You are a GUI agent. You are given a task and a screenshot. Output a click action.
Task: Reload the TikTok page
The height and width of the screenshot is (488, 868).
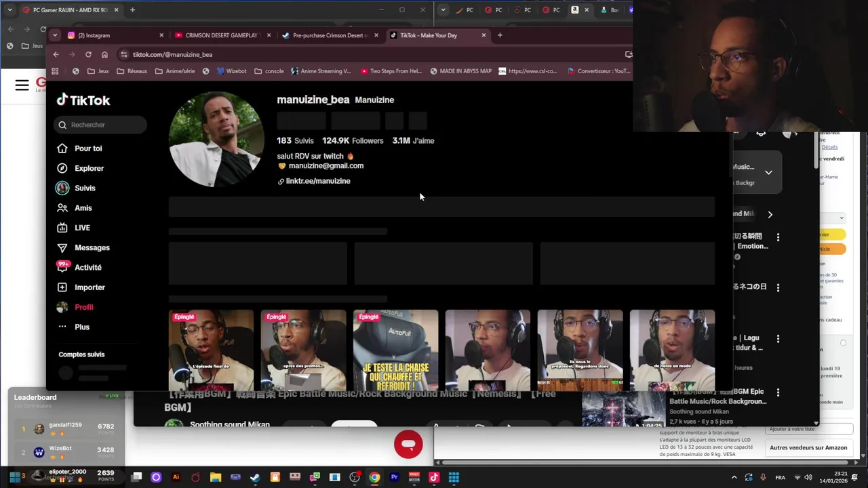[88, 54]
